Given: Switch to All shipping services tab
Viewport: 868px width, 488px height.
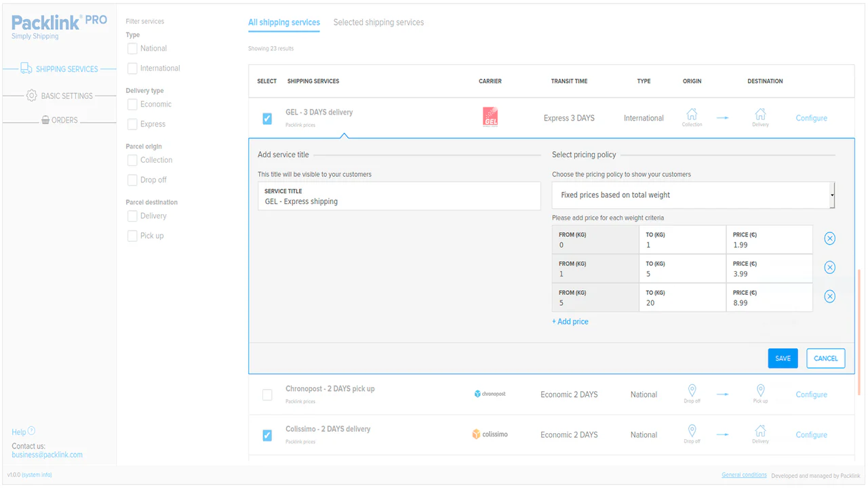Looking at the screenshot, I should click(284, 22).
